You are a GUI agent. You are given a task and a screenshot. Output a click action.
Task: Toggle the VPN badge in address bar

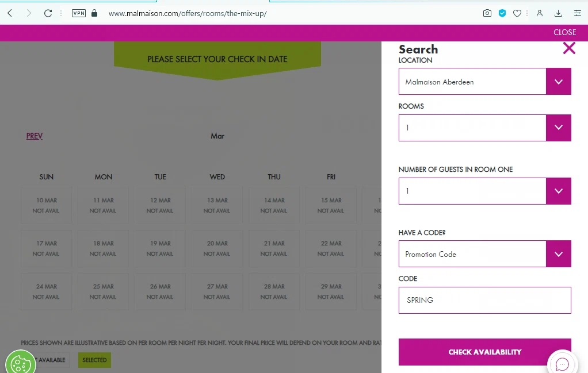[x=79, y=13]
